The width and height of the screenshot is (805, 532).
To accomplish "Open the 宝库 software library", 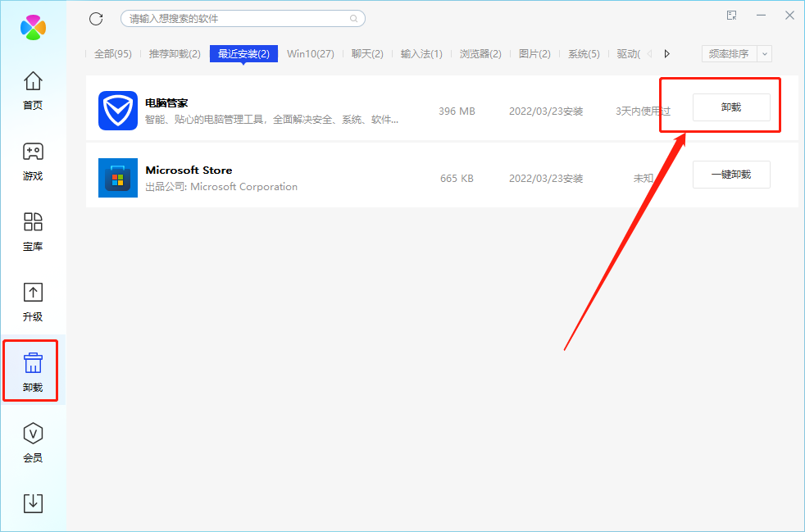I will tap(33, 232).
